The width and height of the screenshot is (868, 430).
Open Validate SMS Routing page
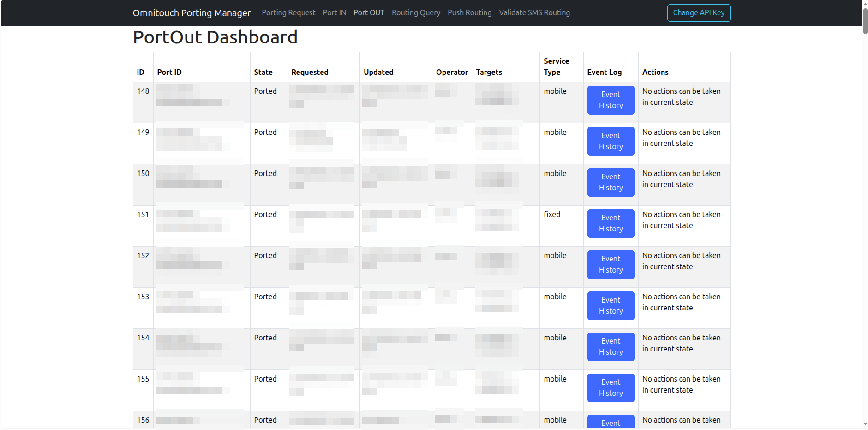(x=534, y=13)
